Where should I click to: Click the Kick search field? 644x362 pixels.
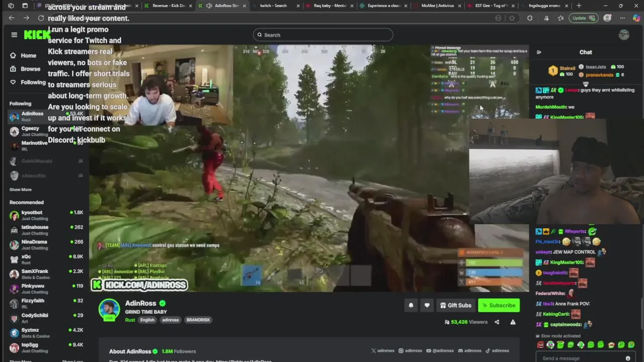click(x=323, y=35)
